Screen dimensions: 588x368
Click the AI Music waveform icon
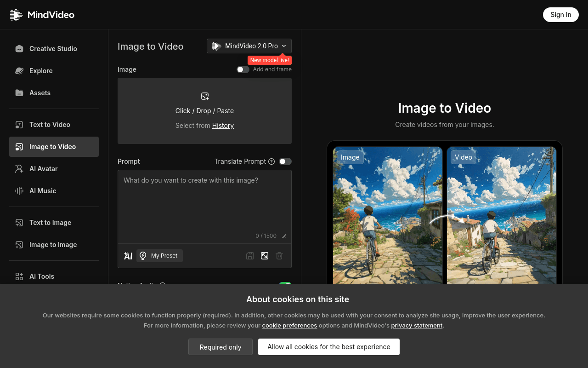19,191
